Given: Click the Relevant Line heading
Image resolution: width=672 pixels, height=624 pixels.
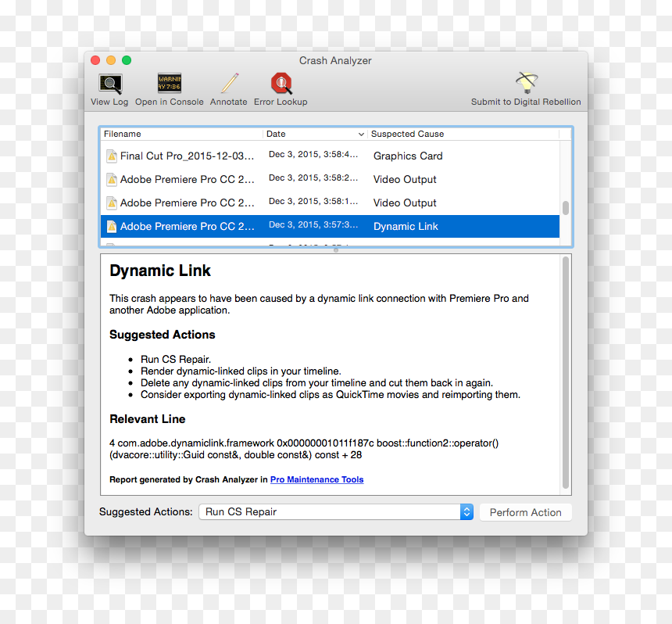Looking at the screenshot, I should click(x=148, y=419).
